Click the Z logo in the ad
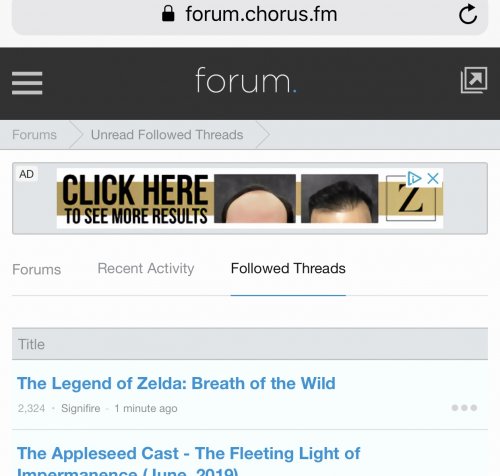 411,199
